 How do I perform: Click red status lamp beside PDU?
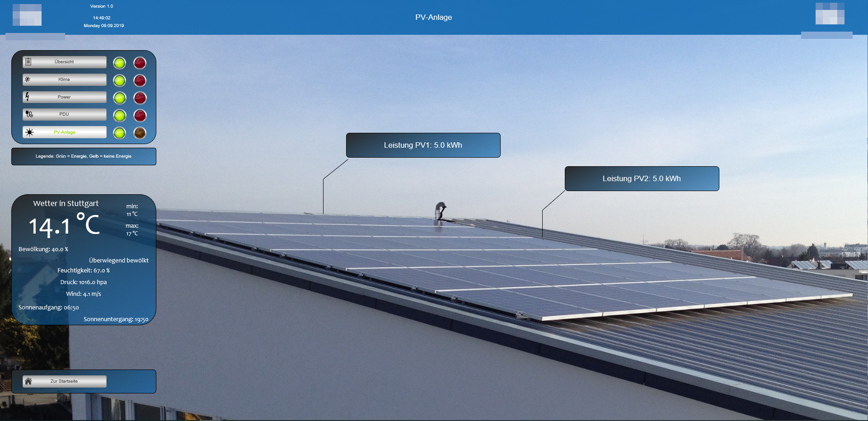(140, 116)
